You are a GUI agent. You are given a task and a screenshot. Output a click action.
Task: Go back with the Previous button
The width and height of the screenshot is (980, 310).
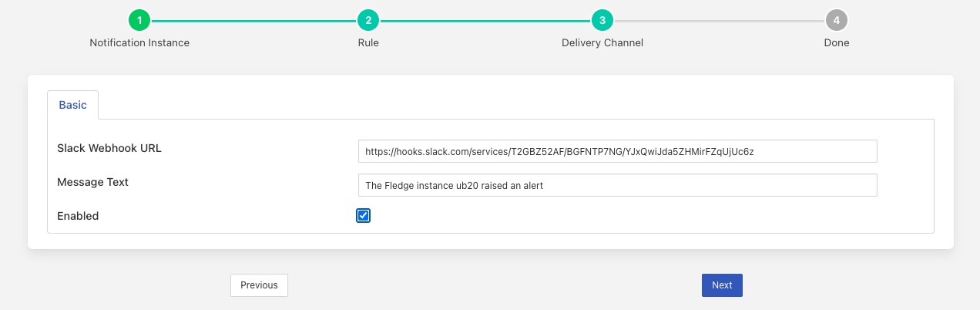[259, 285]
